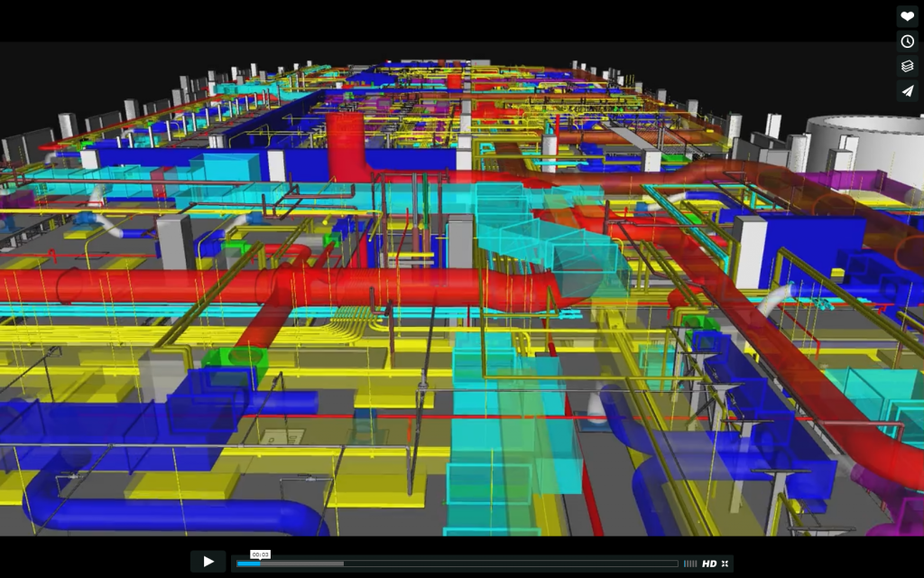Click the volume bars indicator

690,564
